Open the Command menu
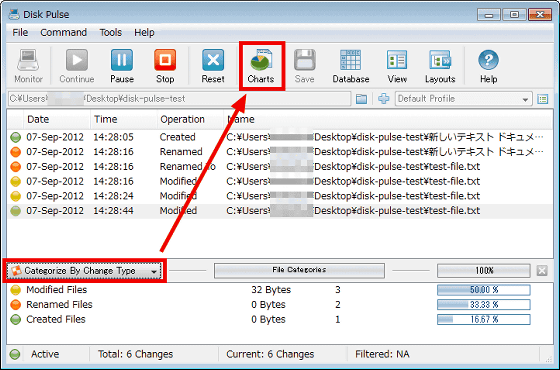This screenshot has width=560, height=370. tap(64, 32)
